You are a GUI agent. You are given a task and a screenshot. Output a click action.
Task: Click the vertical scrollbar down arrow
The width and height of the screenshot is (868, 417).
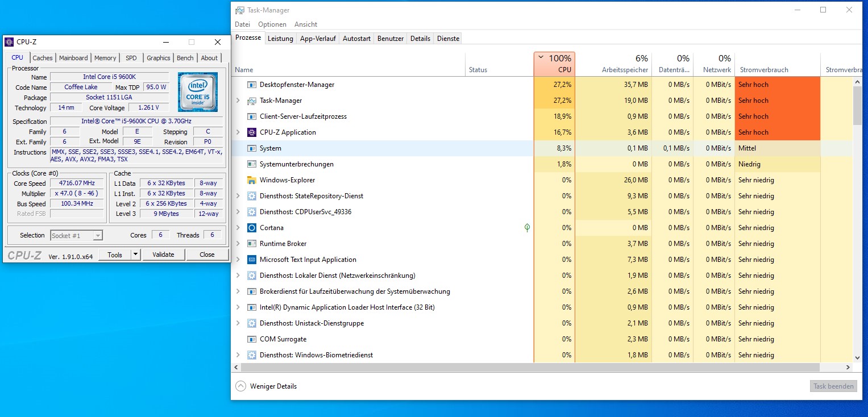(858, 358)
